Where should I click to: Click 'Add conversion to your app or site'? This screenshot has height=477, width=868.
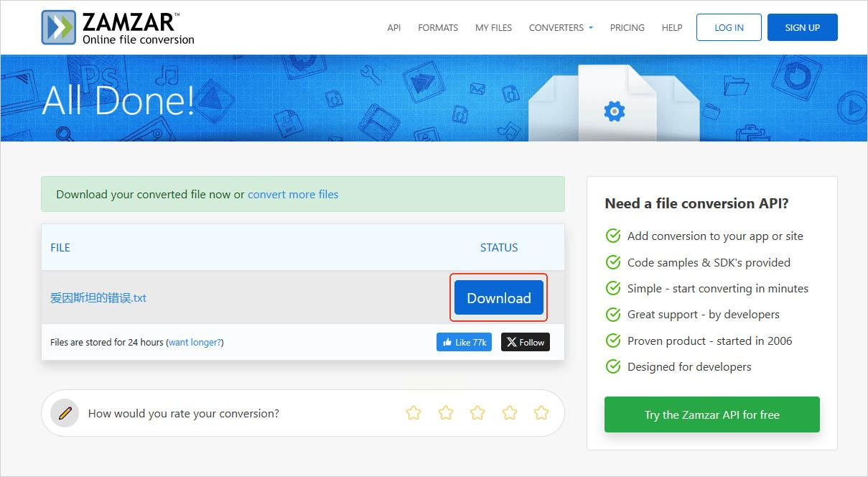715,236
